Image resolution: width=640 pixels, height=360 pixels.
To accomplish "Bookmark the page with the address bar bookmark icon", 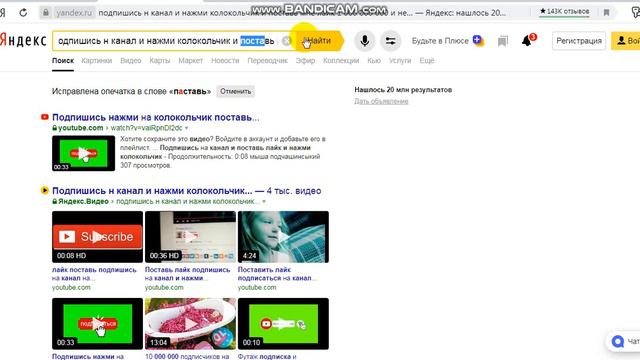I will (x=607, y=13).
